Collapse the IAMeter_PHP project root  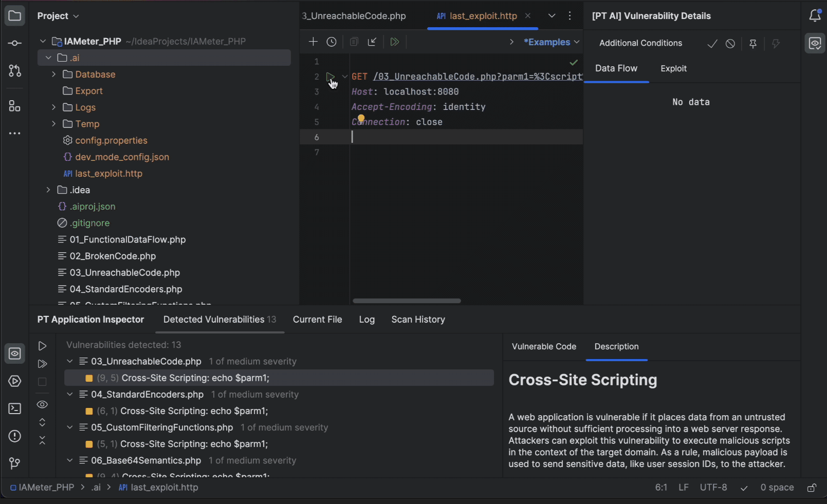point(43,41)
